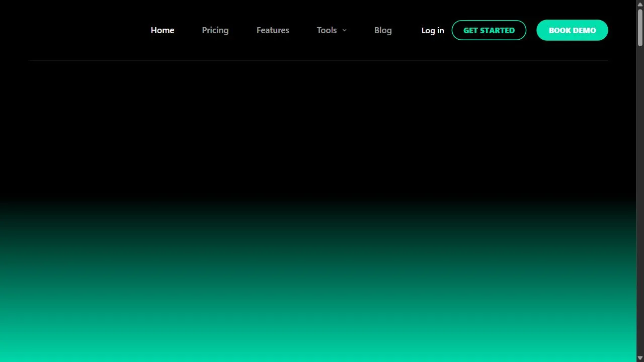Go to the Home page link
This screenshot has height=362, width=644.
(163, 30)
